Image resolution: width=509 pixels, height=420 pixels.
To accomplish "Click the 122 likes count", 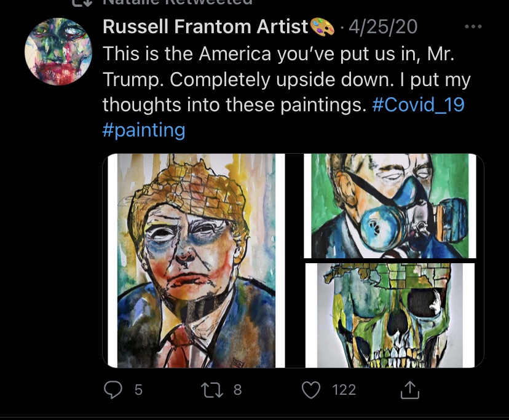I will point(344,389).
